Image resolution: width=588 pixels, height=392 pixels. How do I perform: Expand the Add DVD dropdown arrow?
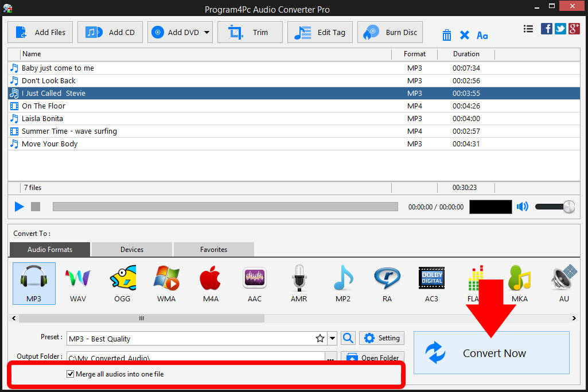(207, 32)
